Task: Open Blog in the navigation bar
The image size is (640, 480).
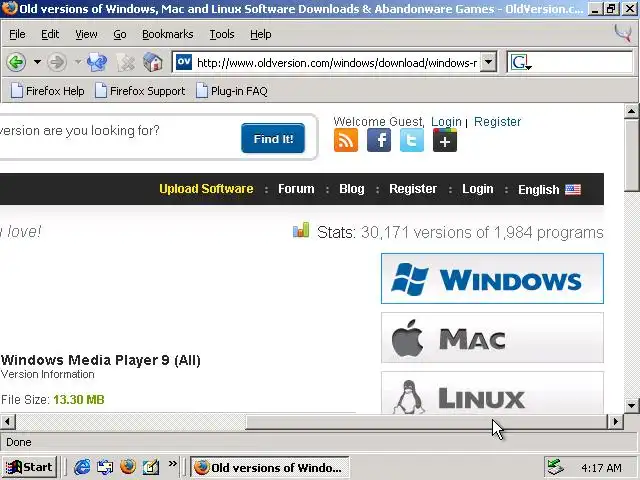Action: pos(352,189)
